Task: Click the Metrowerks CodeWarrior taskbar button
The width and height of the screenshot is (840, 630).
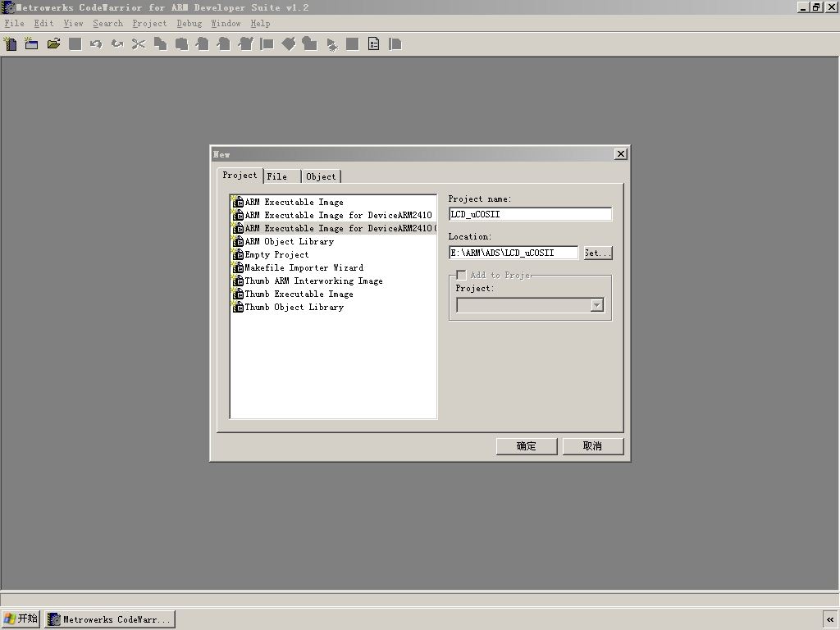Action: pyautogui.click(x=110, y=619)
